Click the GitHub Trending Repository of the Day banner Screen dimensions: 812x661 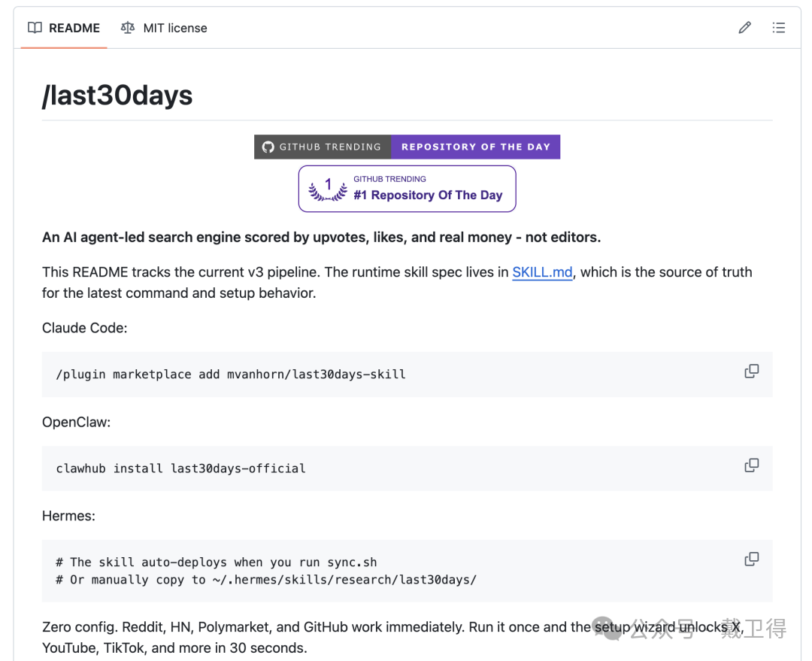tap(407, 147)
